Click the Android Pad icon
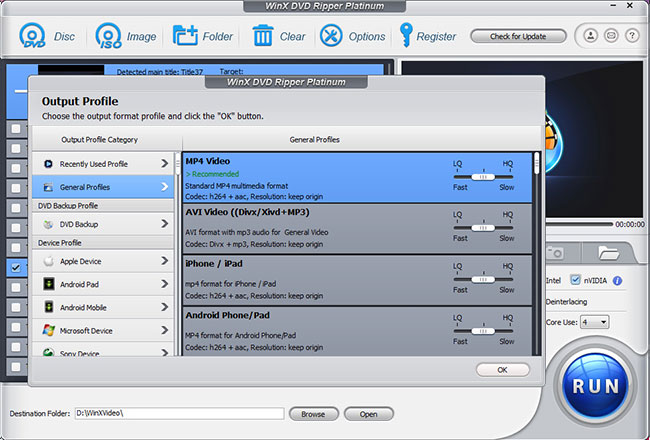 (49, 284)
